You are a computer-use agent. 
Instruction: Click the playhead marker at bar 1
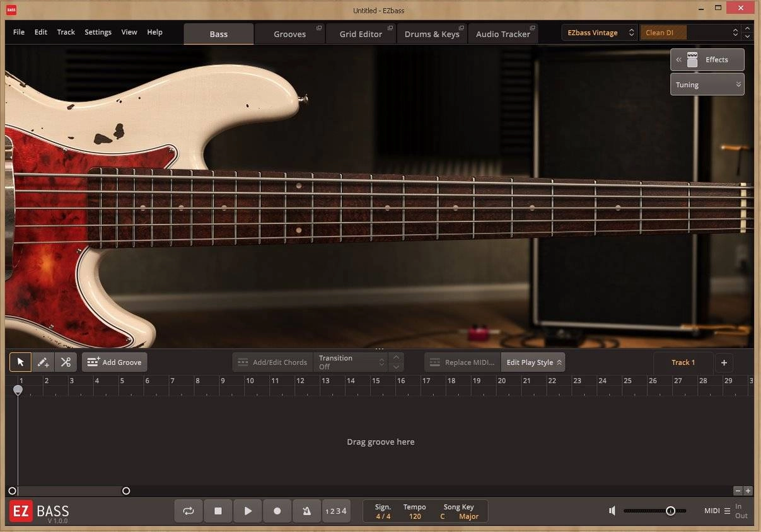18,390
